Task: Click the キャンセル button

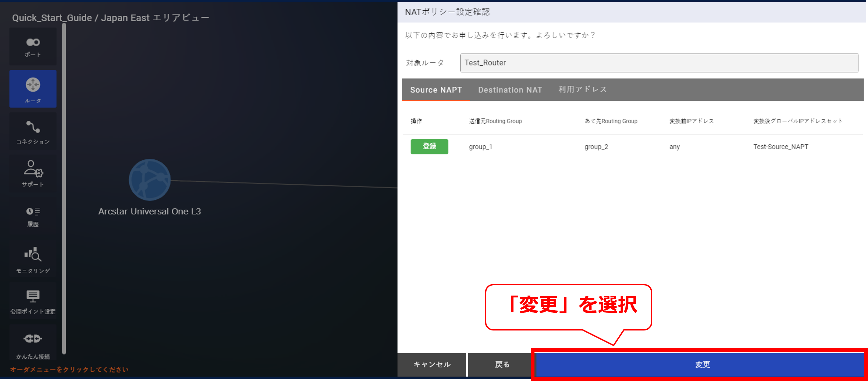Action: pyautogui.click(x=432, y=365)
